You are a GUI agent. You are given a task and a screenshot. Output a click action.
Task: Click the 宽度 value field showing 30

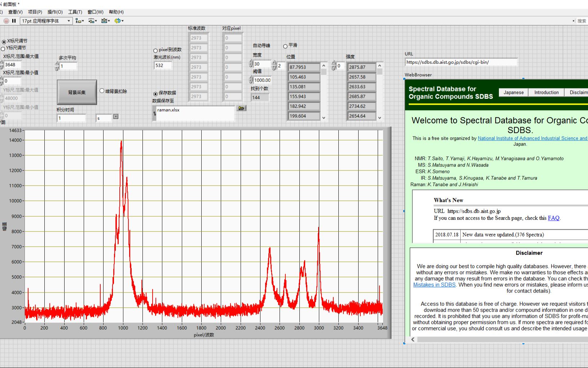[x=262, y=64]
